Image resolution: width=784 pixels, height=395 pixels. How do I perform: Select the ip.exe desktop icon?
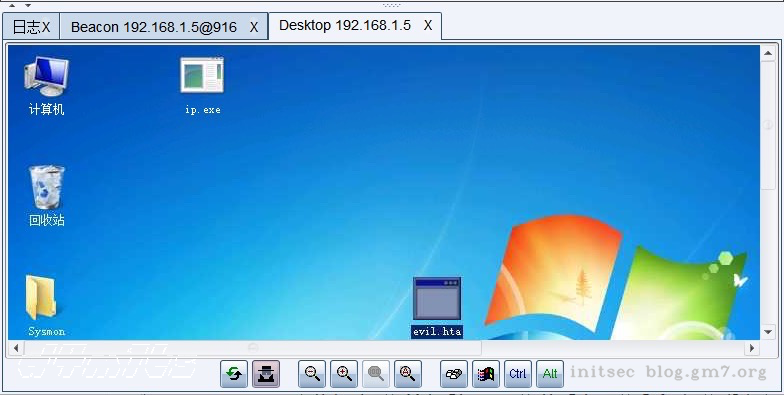point(202,86)
